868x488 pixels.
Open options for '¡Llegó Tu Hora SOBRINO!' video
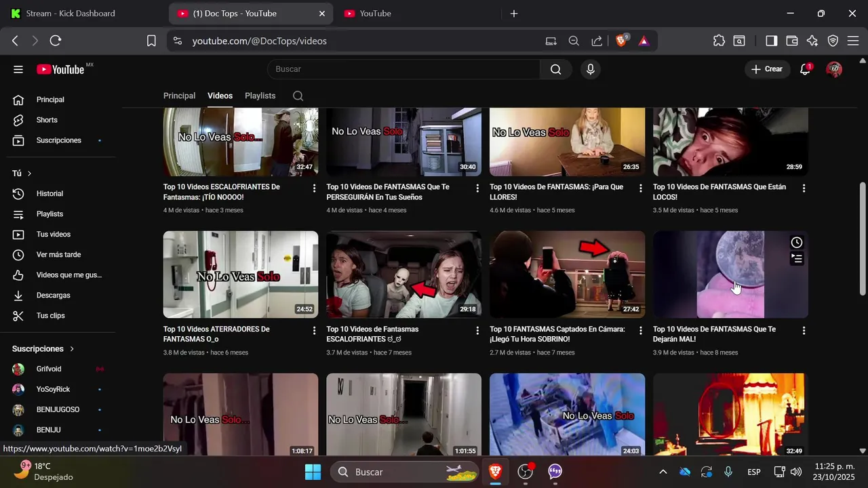click(641, 331)
